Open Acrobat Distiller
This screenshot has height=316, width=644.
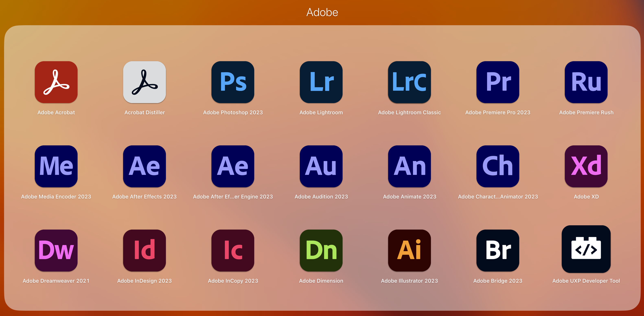(x=144, y=82)
